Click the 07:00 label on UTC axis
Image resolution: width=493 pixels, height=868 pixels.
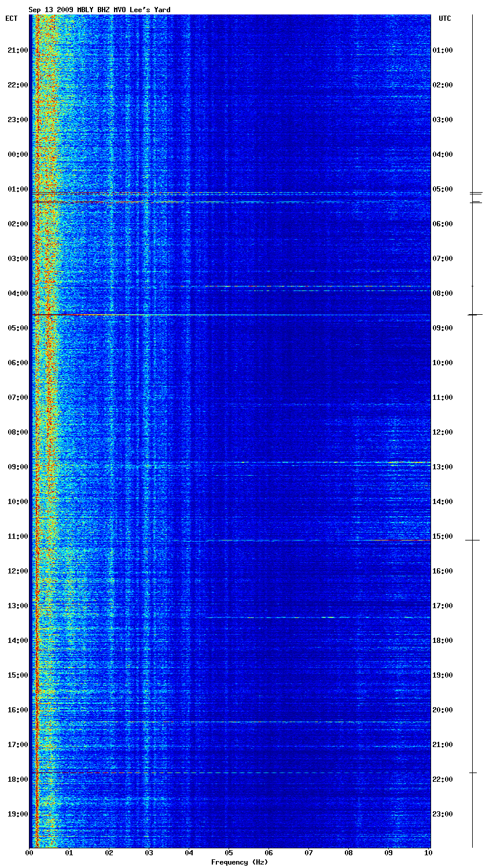443,259
